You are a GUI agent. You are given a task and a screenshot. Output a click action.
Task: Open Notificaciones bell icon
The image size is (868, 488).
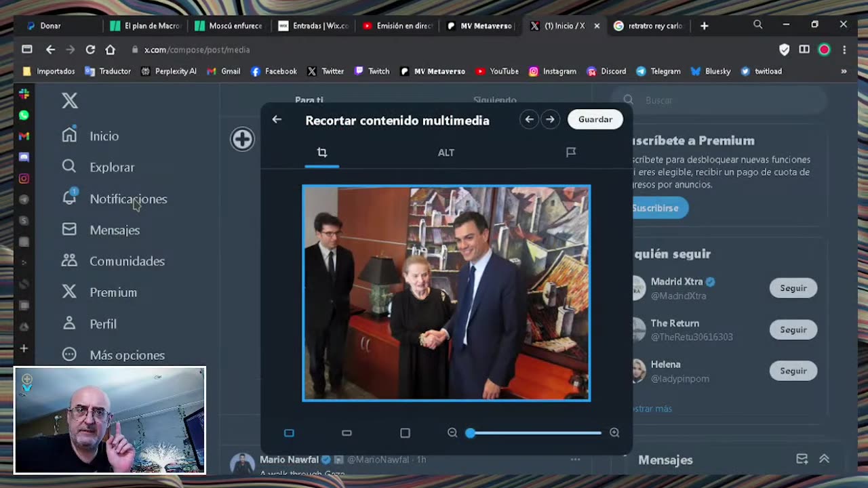(x=70, y=197)
